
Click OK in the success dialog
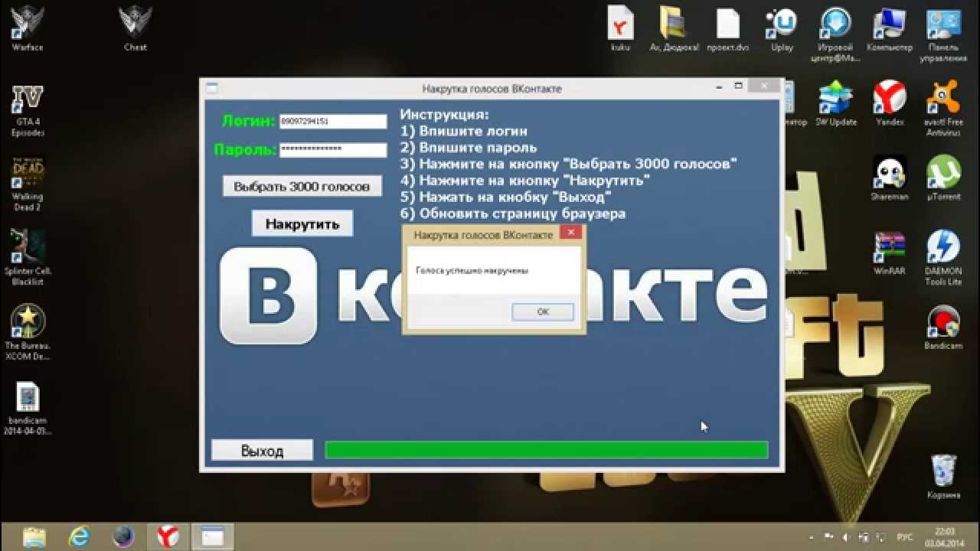543,311
